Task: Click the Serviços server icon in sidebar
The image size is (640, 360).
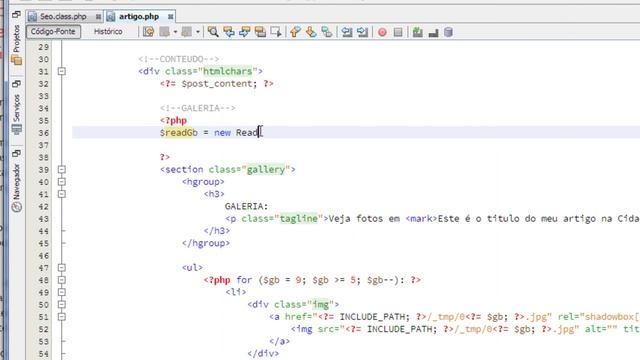Action: coord(17,129)
